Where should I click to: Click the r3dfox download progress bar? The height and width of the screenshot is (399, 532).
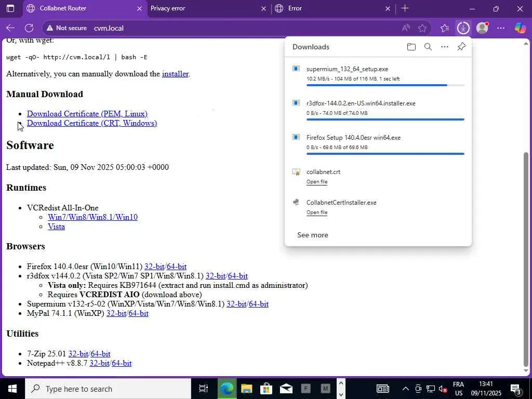click(x=385, y=119)
